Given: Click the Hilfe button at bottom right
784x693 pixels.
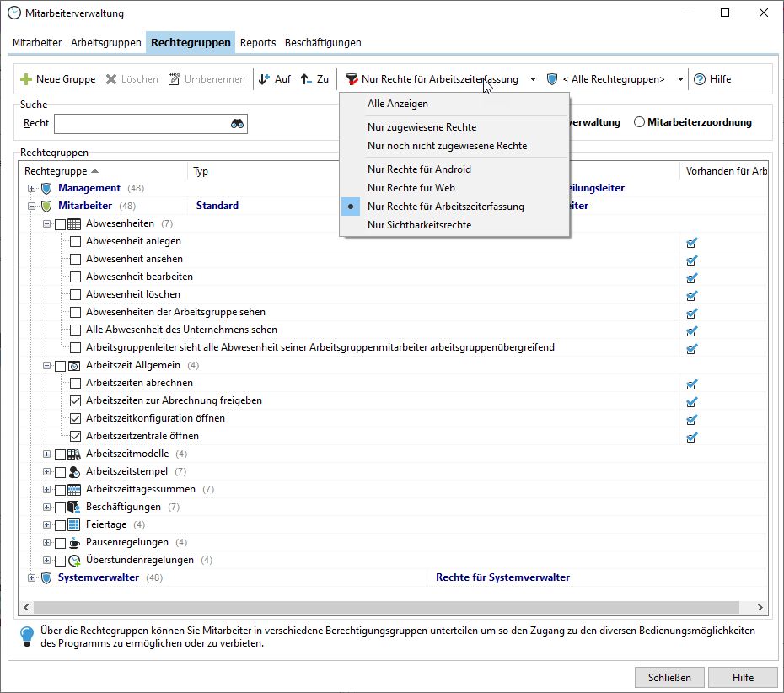Looking at the screenshot, I should coord(743,677).
